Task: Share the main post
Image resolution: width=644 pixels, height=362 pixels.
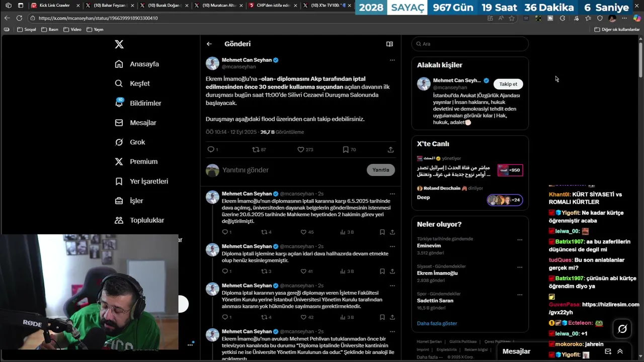Action: 390,149
